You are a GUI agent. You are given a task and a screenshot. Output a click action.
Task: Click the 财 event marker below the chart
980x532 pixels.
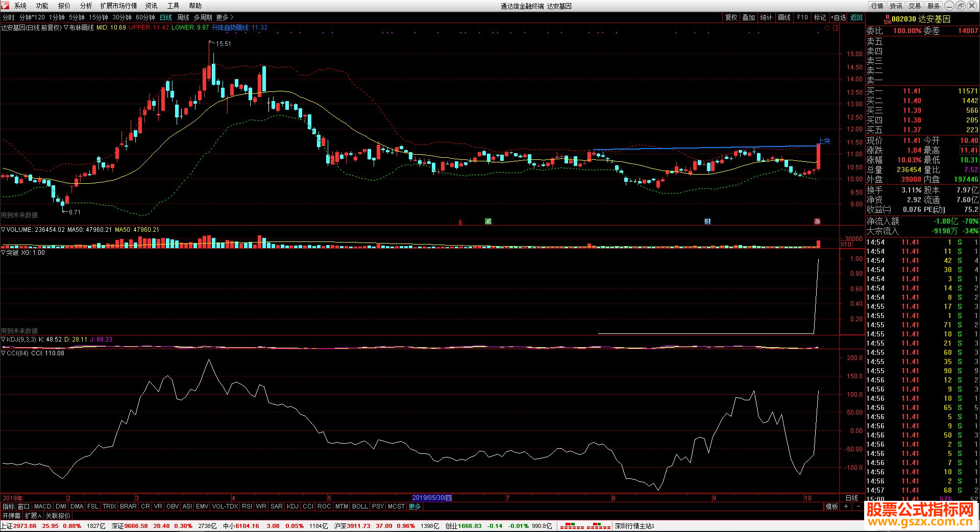click(x=707, y=222)
